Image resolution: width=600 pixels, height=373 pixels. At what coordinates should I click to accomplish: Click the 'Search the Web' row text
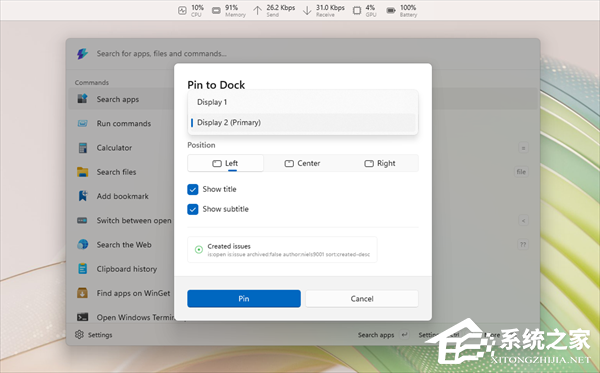click(124, 244)
